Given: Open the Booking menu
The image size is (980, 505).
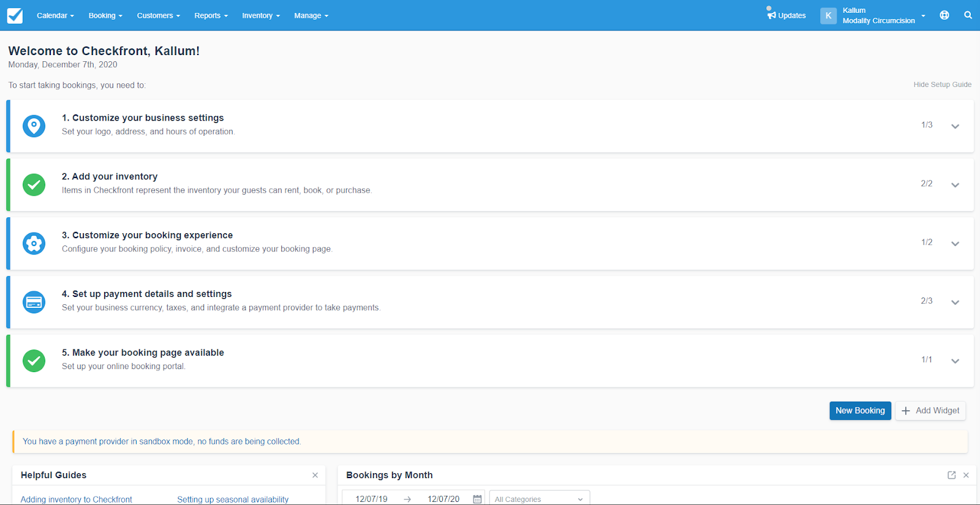Looking at the screenshot, I should (105, 15).
